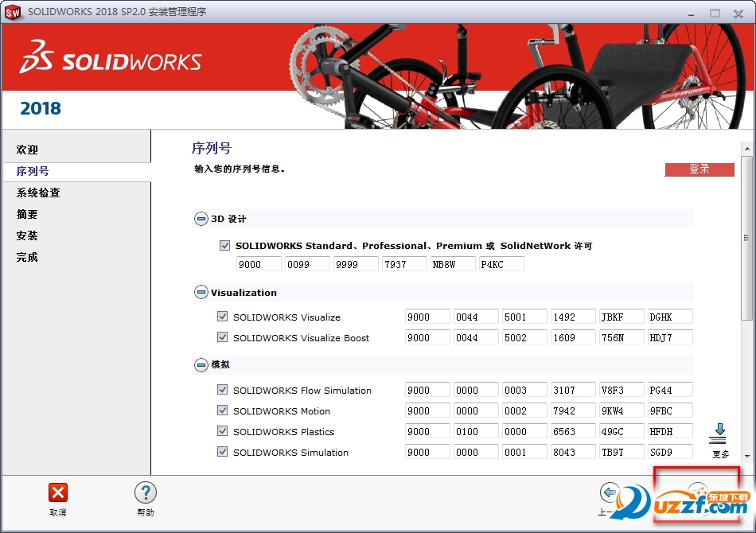Focus the serial field containing 7937

pyautogui.click(x=404, y=264)
